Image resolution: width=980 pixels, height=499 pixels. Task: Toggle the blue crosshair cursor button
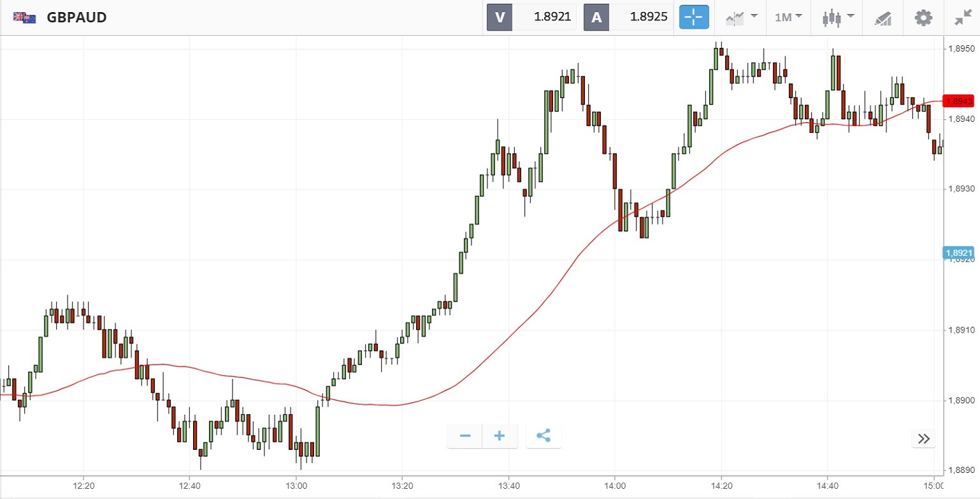coord(694,17)
